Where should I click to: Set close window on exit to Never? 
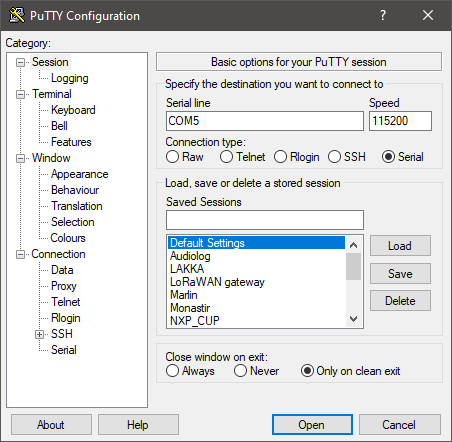(x=256, y=371)
